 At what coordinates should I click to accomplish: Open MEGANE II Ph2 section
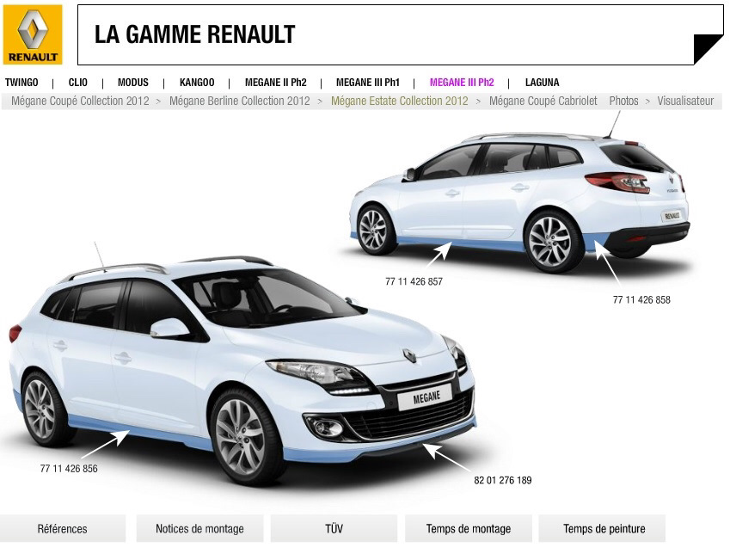(x=276, y=83)
